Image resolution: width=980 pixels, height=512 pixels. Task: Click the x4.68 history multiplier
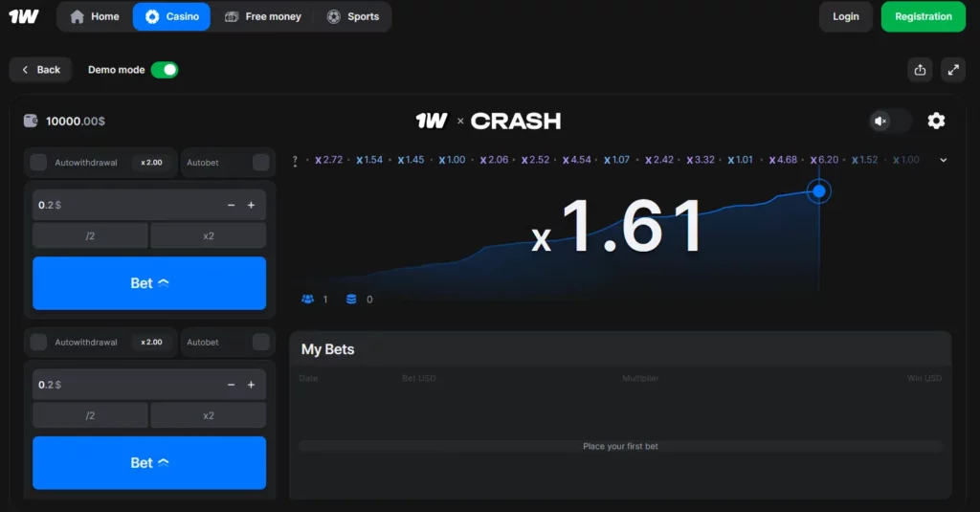tap(783, 160)
